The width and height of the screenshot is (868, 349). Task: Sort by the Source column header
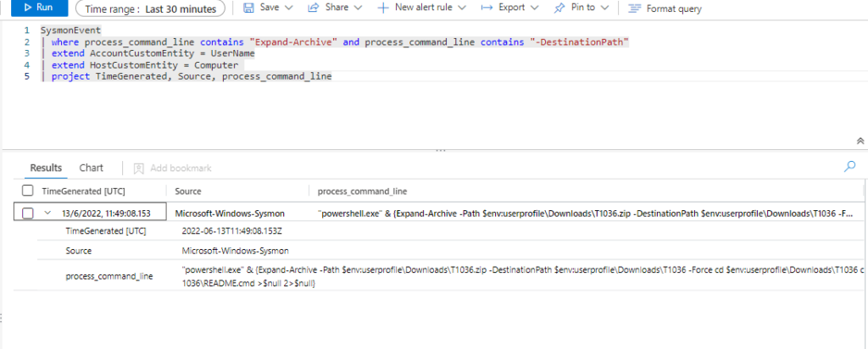tap(187, 191)
